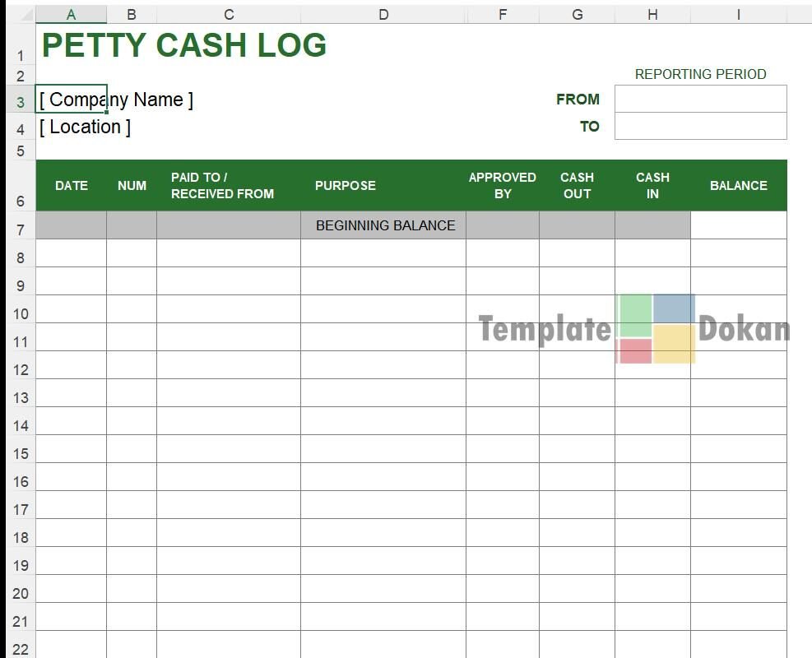Screen dimensions: 812x658
Task: Click the BEGINNING BALANCE cell
Action: (384, 225)
